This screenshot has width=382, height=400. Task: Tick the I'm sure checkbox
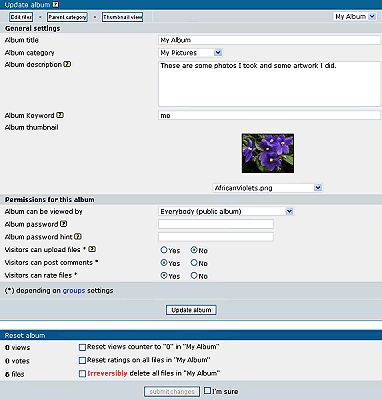[x=207, y=390]
